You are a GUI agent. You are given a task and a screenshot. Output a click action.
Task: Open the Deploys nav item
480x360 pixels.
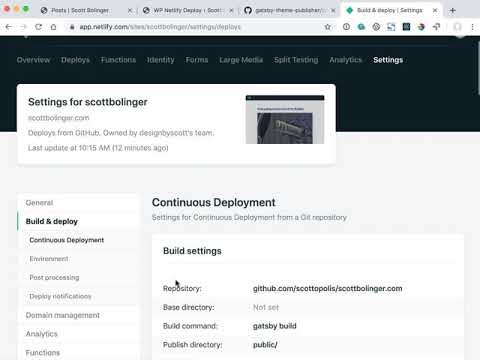[75, 60]
